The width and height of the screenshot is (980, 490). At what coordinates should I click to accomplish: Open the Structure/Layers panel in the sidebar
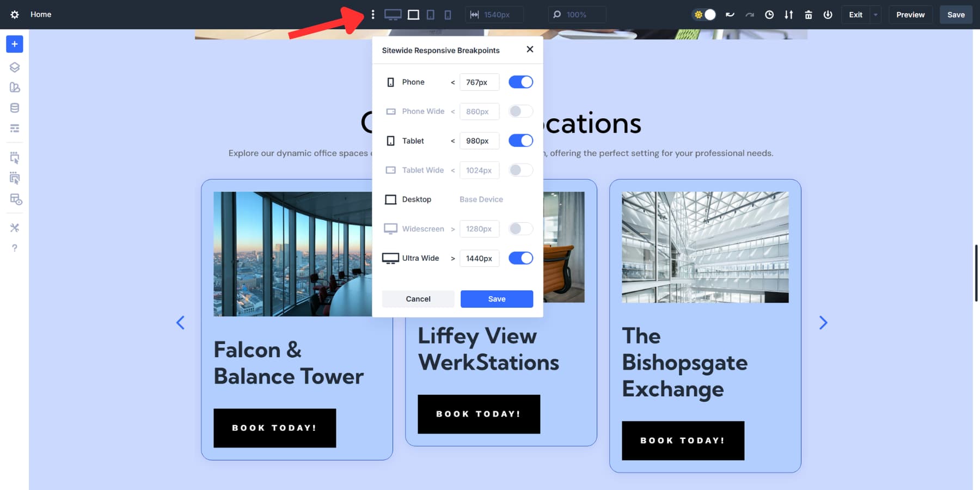pyautogui.click(x=15, y=67)
